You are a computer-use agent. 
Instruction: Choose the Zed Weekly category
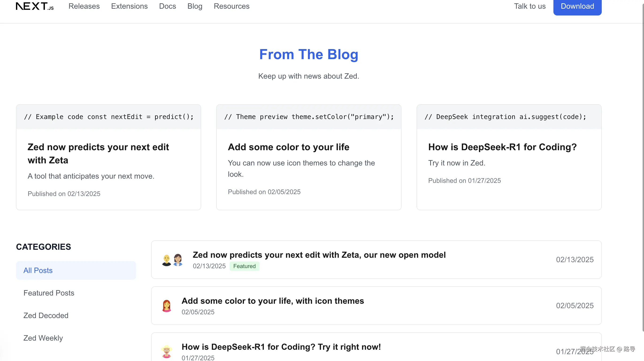pyautogui.click(x=43, y=338)
